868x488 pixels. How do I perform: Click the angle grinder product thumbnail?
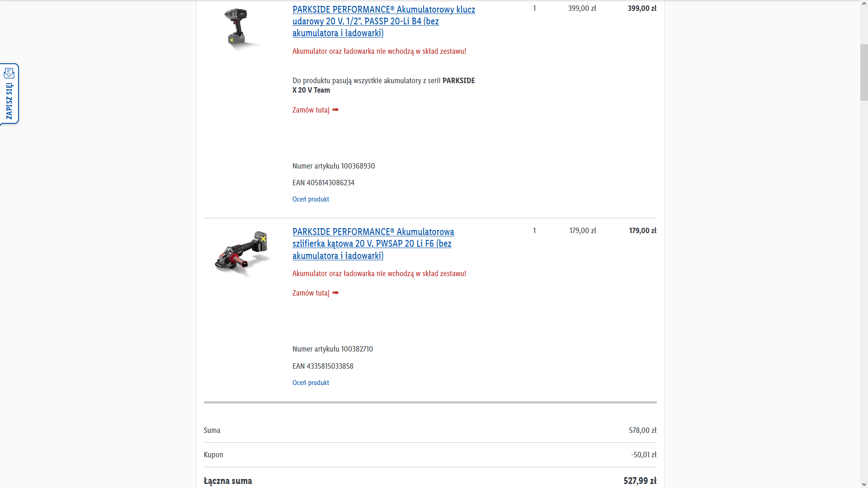coord(242,254)
